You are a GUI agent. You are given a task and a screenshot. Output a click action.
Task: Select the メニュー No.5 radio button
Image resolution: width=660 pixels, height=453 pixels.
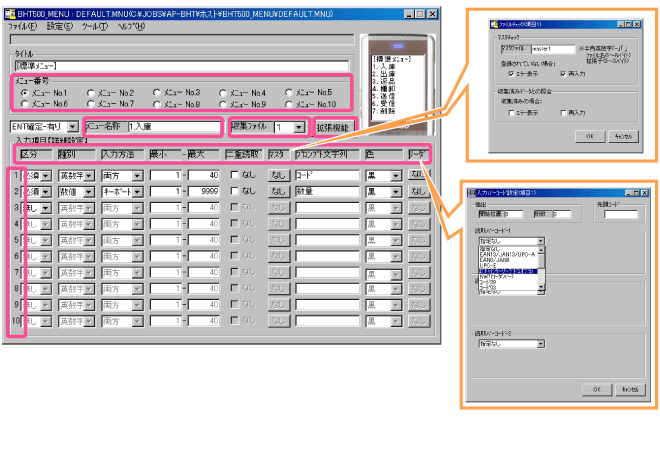click(x=289, y=92)
